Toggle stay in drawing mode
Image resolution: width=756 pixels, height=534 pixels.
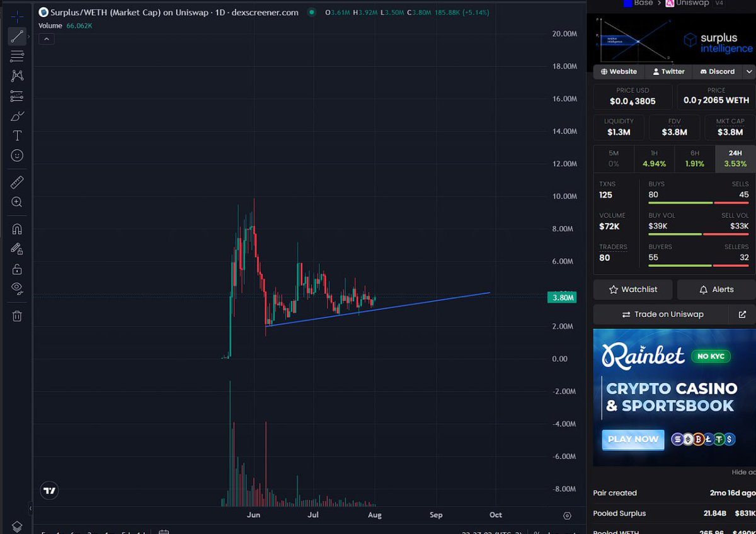(x=17, y=249)
